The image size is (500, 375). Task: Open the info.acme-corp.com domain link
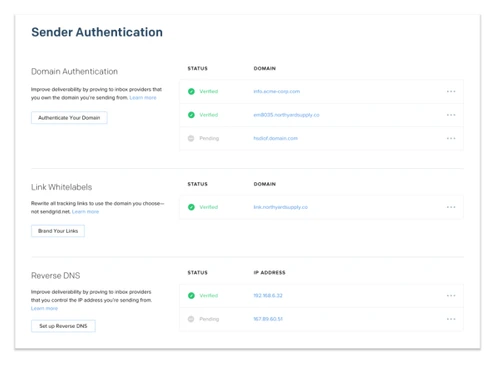(277, 91)
